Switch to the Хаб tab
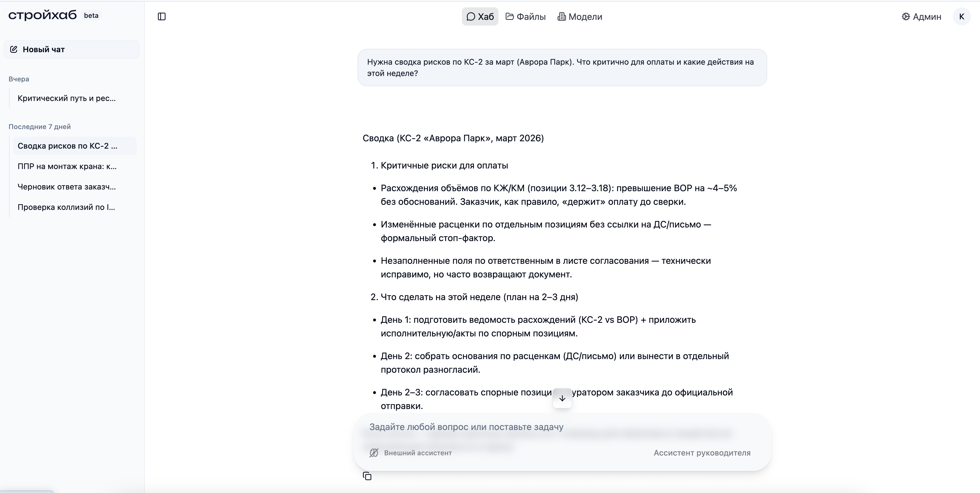 [x=480, y=16]
